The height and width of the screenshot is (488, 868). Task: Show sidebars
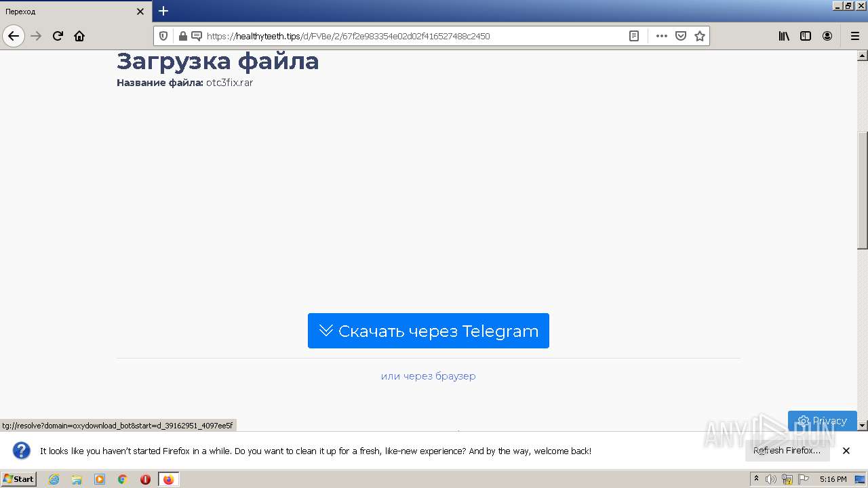click(x=806, y=36)
